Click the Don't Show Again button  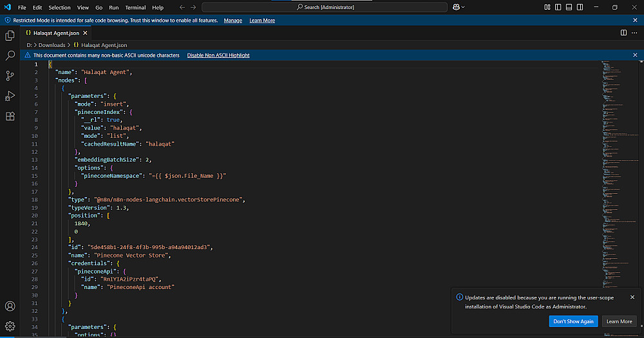click(573, 321)
